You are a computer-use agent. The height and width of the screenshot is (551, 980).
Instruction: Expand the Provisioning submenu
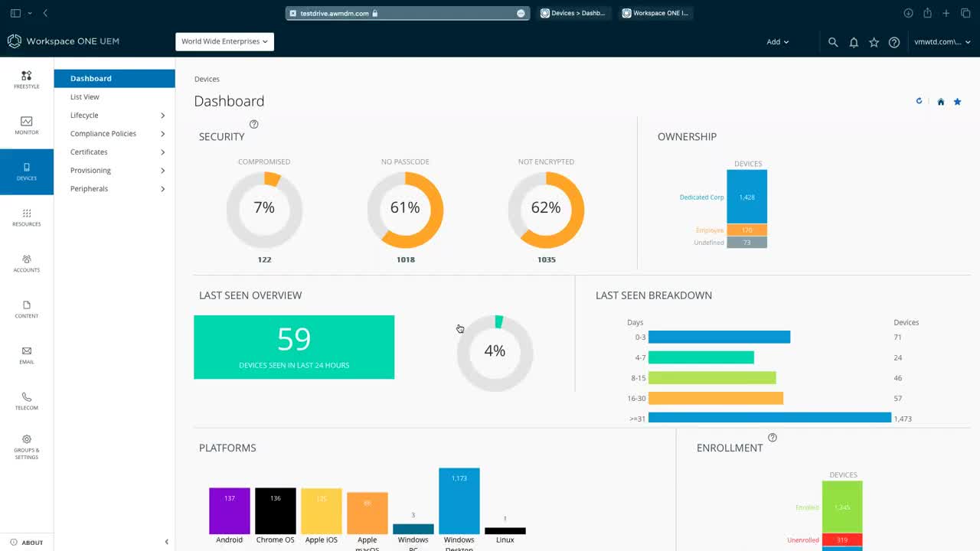point(90,170)
